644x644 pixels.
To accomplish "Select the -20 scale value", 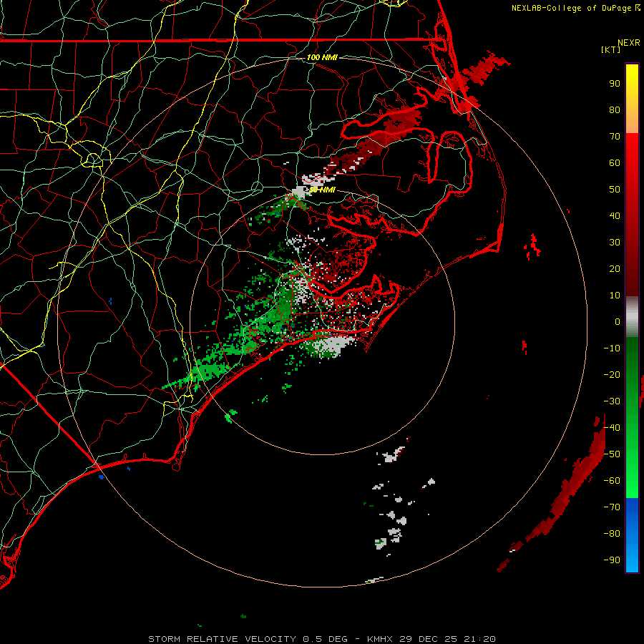I will [x=612, y=375].
